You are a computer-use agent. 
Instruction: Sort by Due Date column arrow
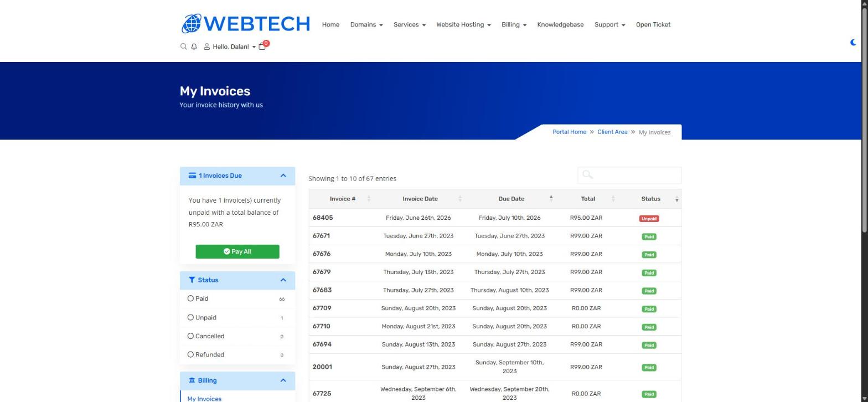point(551,199)
